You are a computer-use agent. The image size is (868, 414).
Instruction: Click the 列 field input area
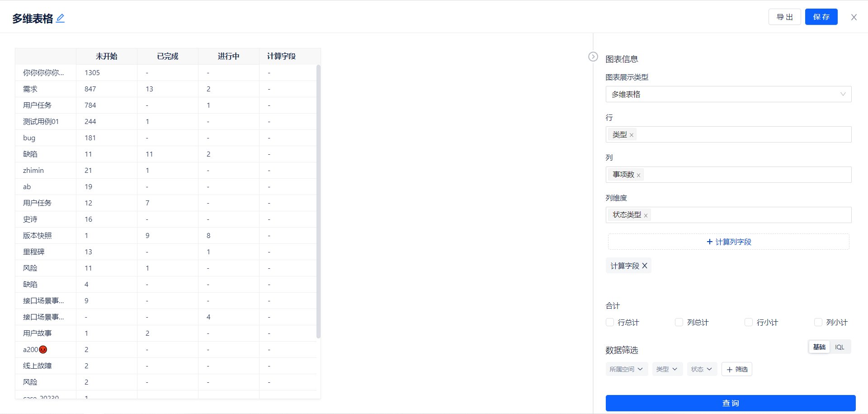click(x=728, y=175)
